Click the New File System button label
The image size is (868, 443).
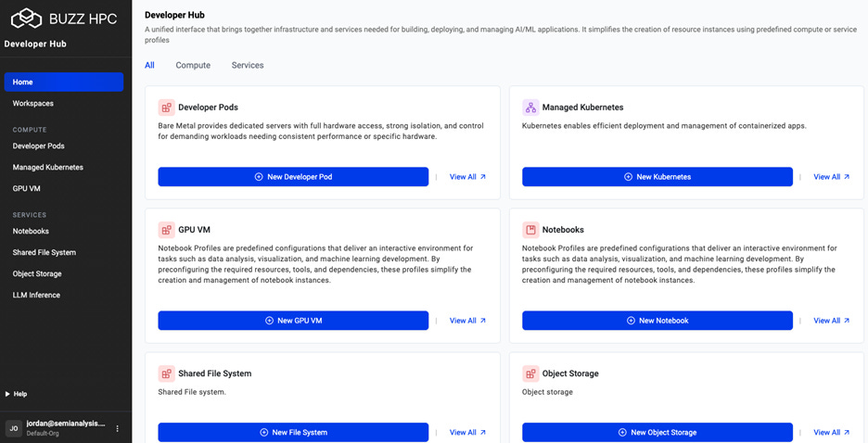(x=300, y=433)
